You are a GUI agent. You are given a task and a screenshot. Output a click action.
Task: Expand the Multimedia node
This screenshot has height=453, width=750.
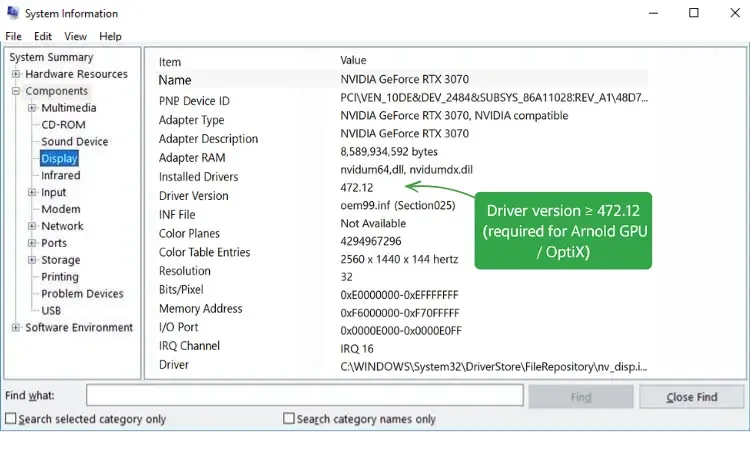coord(32,108)
